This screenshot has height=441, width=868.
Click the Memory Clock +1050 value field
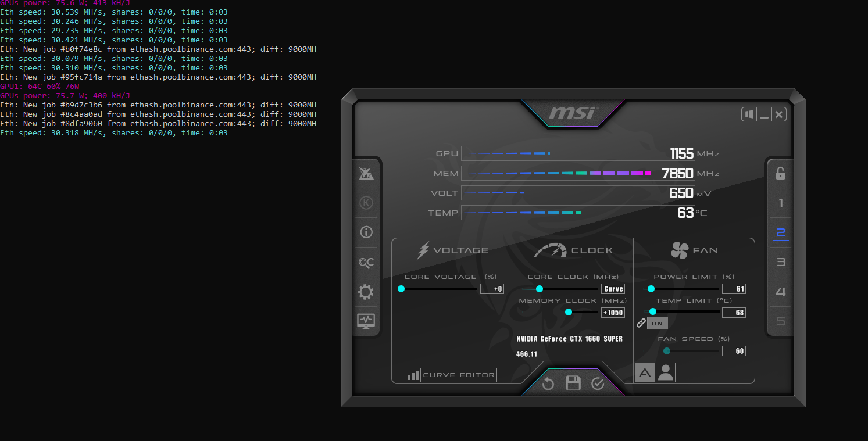tap(613, 313)
